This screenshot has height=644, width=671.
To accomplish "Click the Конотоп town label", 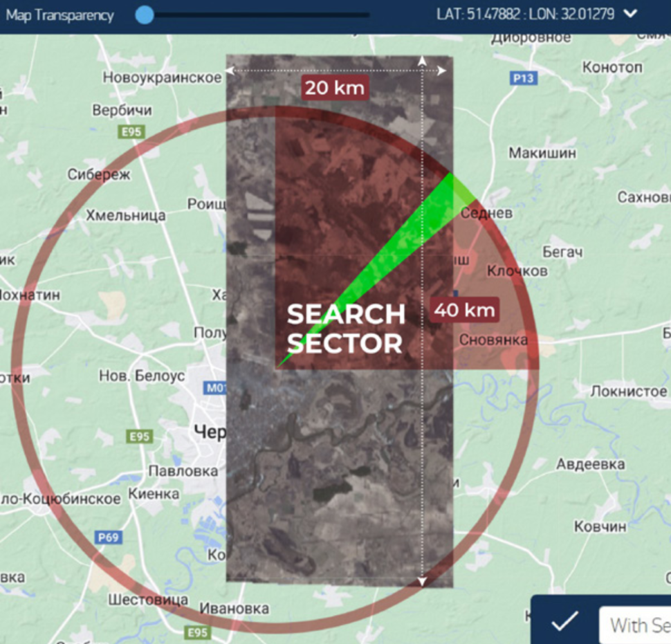I will [612, 68].
